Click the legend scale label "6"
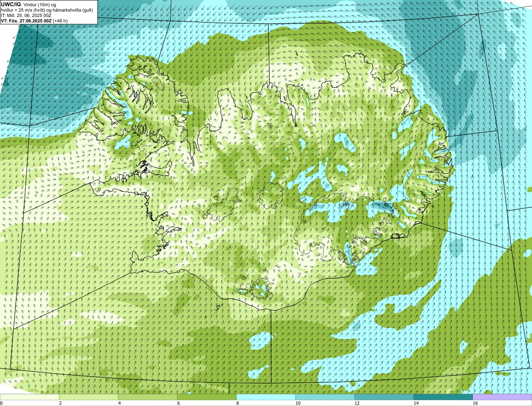Image resolution: width=532 pixels, height=406 pixels. coord(178,403)
